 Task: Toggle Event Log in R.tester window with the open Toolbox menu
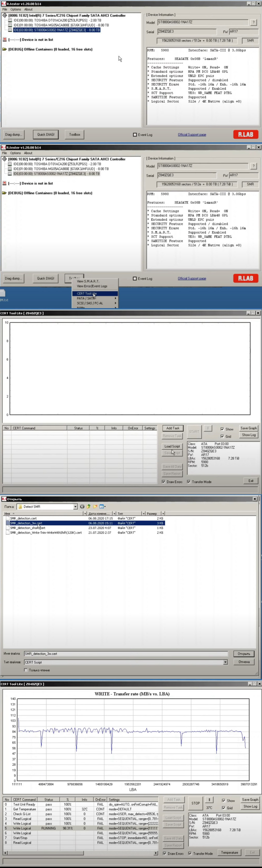(135, 279)
